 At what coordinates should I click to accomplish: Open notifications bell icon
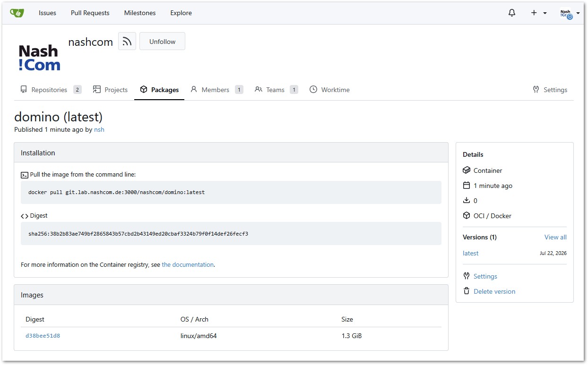click(512, 13)
